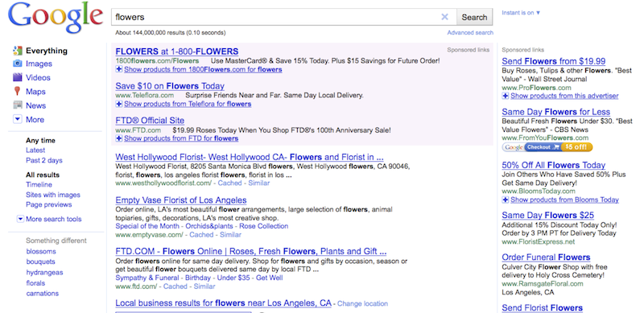
Task: Open Local business results for flowers link
Action: [x=224, y=303]
